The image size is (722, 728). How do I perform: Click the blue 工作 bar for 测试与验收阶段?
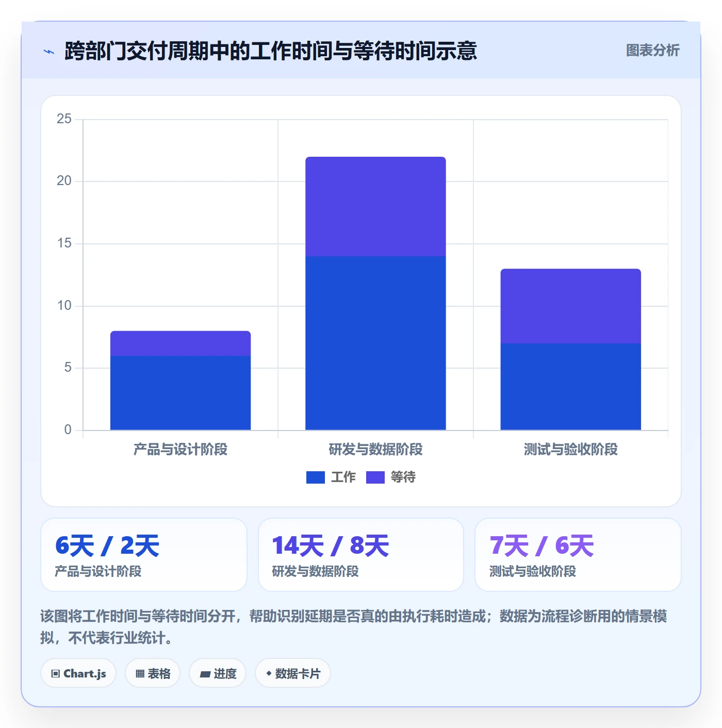[570, 387]
